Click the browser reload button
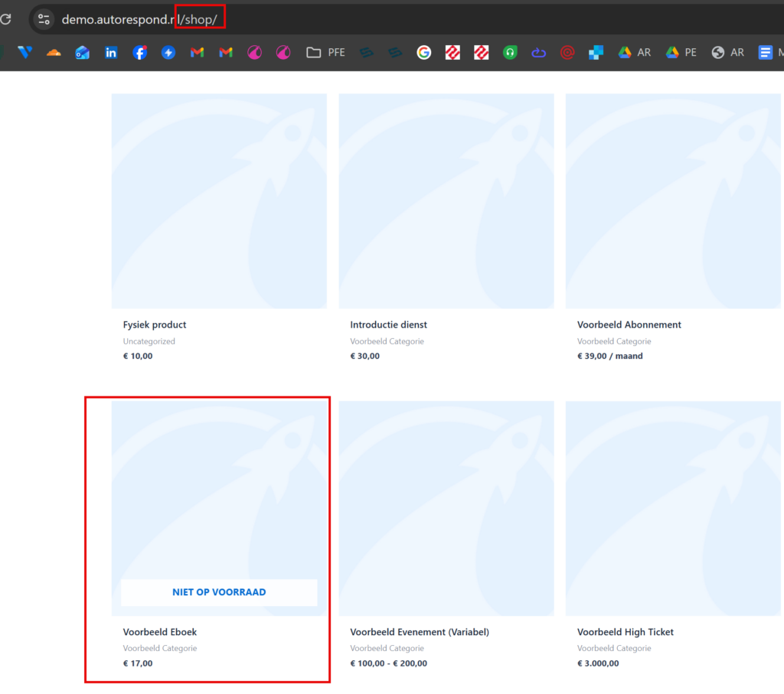The image size is (784, 694). click(x=5, y=19)
